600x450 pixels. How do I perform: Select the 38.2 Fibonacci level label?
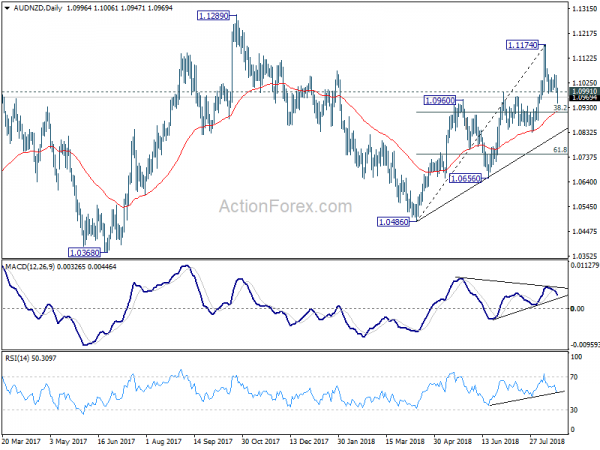pos(561,107)
